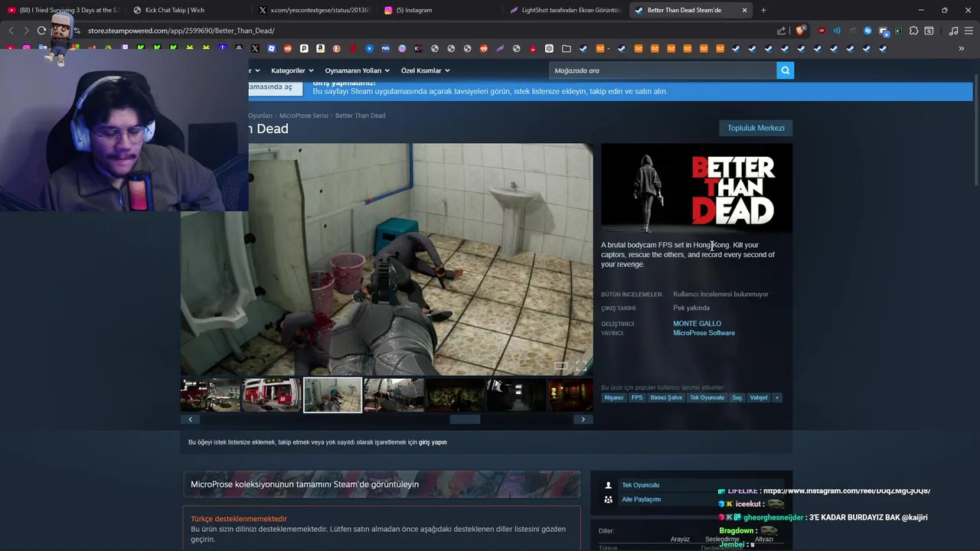The image size is (980, 551).
Task: Close the Better Than Dead tab
Action: point(744,10)
